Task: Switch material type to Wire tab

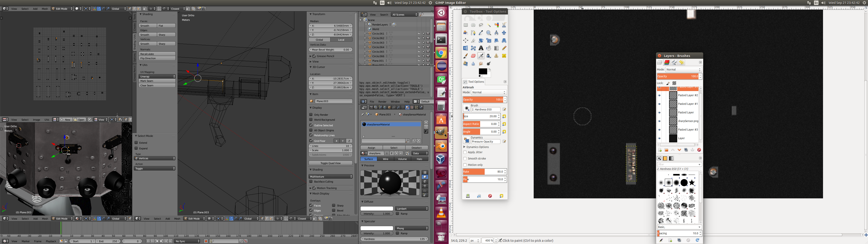Action: [x=385, y=159]
